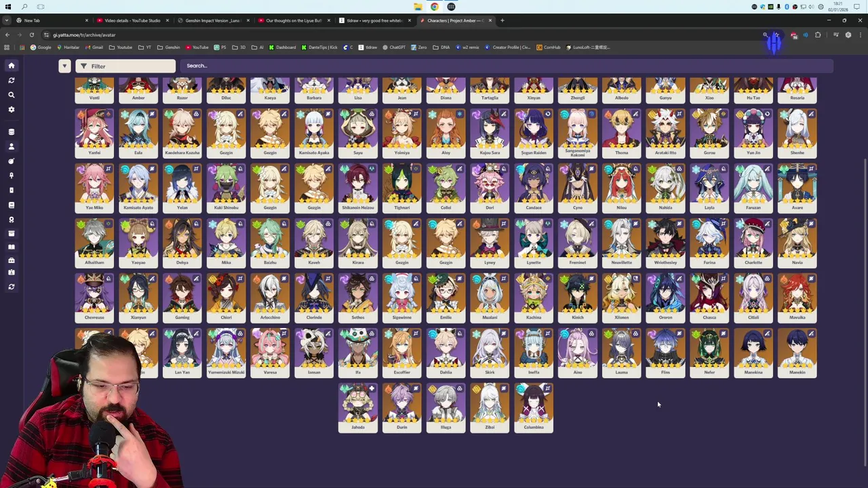Viewport: 868px width, 488px height.
Task: Select the Citlali character card
Action: point(753,298)
